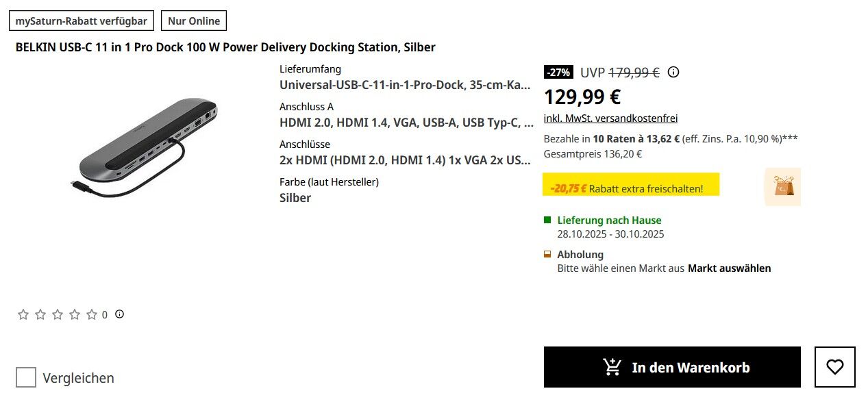
Task: Click the 10 Raten financing text
Action: pos(636,139)
